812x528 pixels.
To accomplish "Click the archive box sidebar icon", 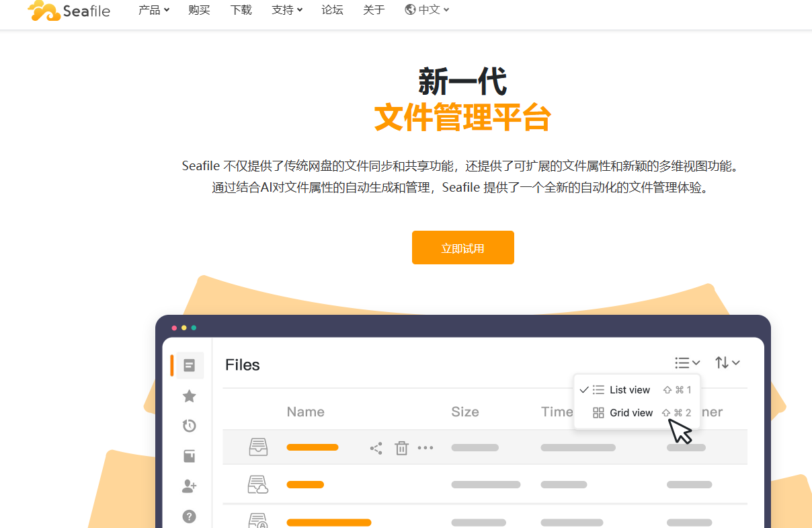I will (190, 456).
